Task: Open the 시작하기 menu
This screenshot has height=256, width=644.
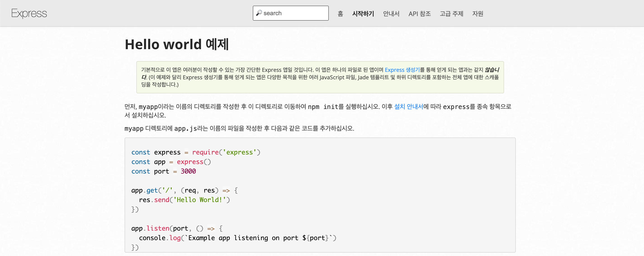Action: pos(363,14)
